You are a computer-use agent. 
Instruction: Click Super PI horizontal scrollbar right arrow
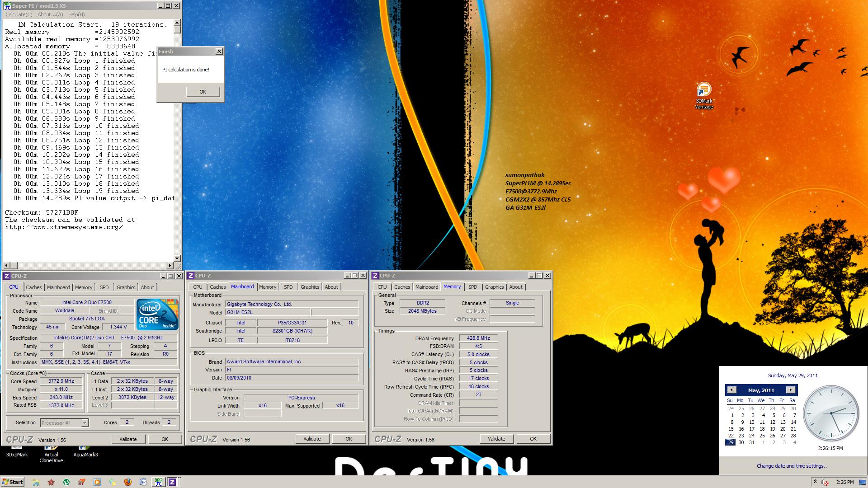click(x=170, y=266)
